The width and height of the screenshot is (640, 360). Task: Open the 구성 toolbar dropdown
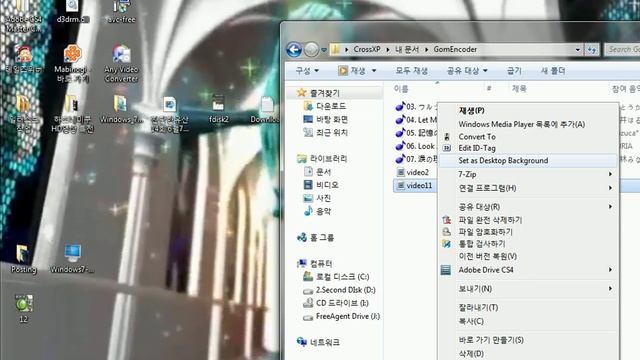[x=307, y=71]
